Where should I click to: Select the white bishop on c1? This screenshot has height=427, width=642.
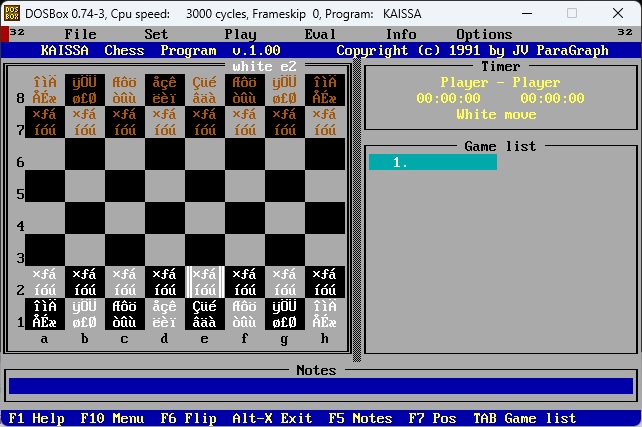pyautogui.click(x=125, y=314)
